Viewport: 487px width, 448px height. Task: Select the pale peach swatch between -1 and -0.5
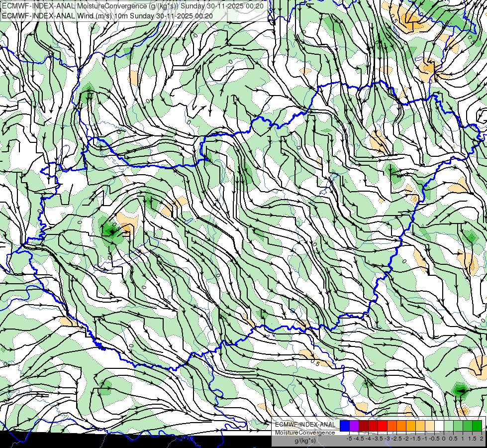[430, 426]
